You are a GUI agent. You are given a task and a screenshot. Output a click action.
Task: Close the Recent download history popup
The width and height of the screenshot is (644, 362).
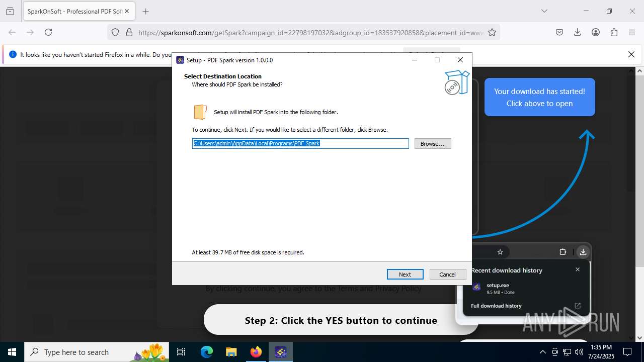(x=578, y=269)
